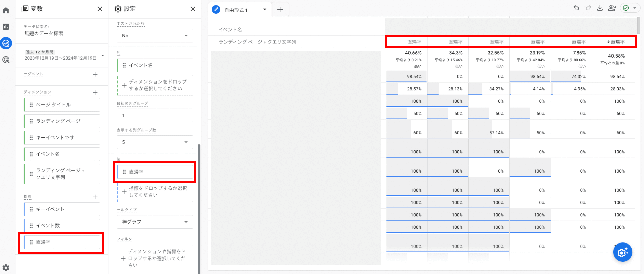Select the ページ タイトル dimension
This screenshot has height=274, width=644.
(62, 105)
